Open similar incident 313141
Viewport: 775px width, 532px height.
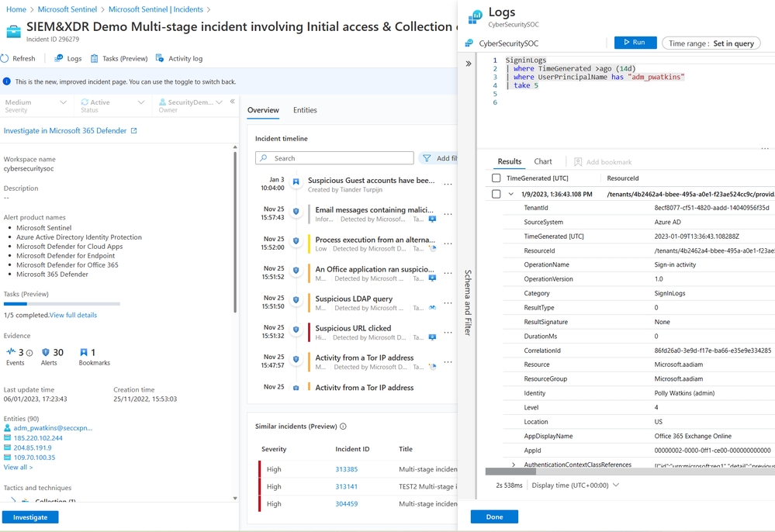point(347,486)
